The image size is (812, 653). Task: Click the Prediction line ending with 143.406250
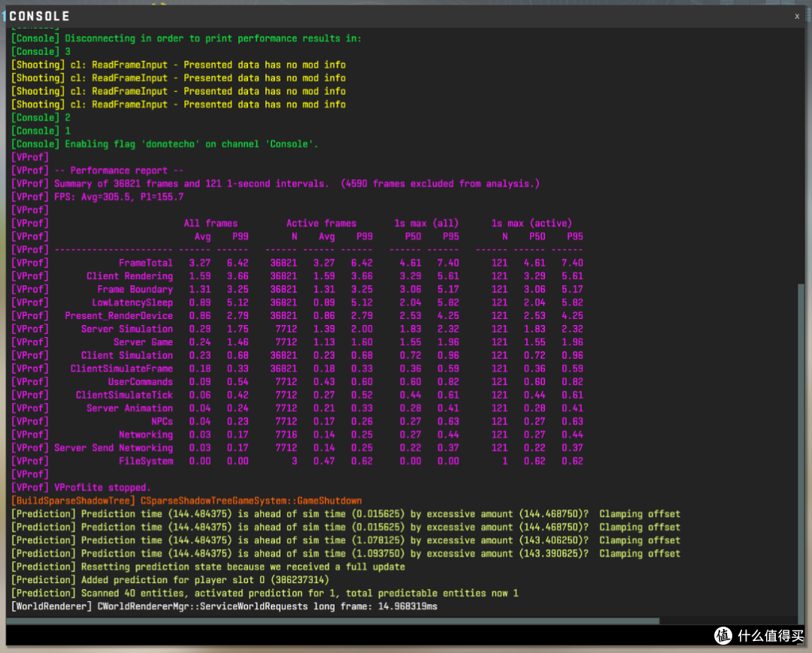click(x=345, y=541)
